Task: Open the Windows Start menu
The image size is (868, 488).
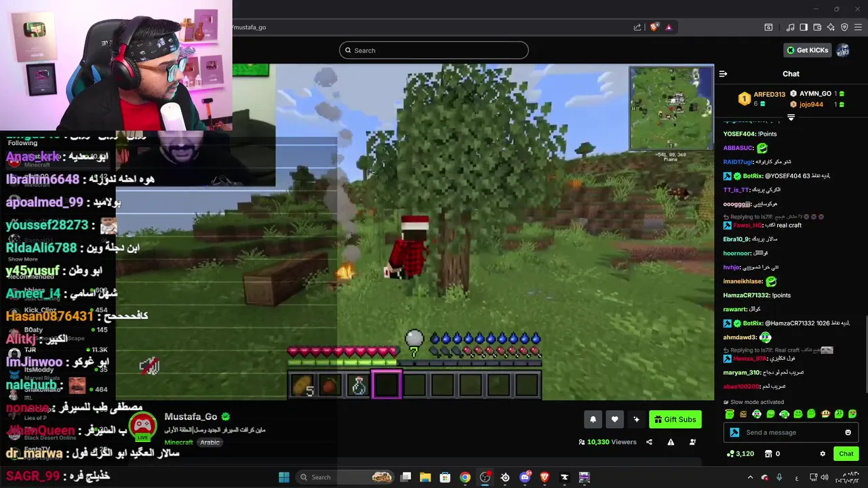Action: 284,477
